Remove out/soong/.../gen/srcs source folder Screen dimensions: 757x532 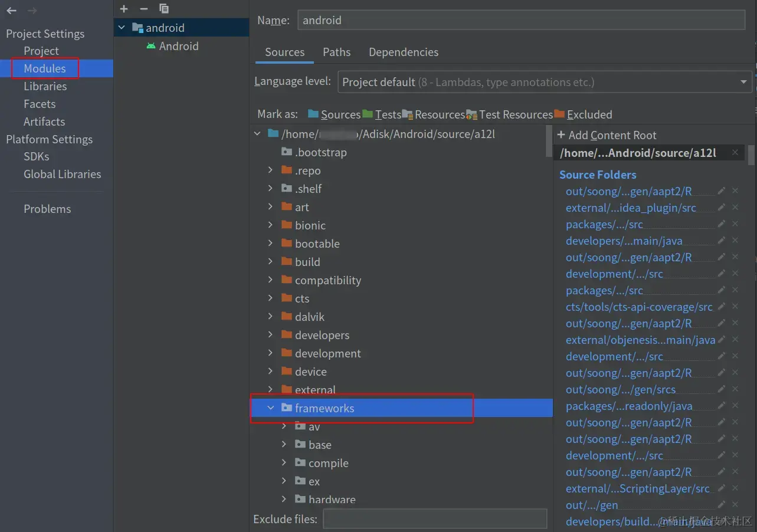point(735,389)
